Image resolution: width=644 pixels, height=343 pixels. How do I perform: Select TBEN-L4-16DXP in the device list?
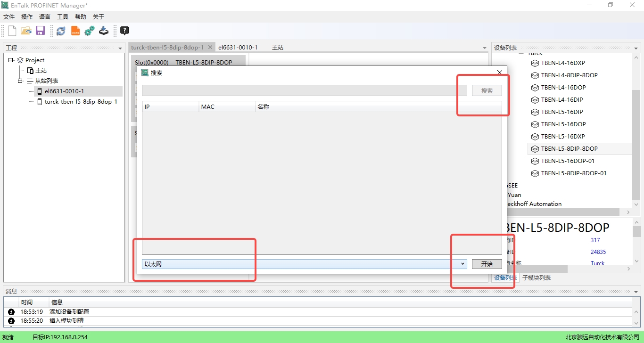[x=563, y=63]
